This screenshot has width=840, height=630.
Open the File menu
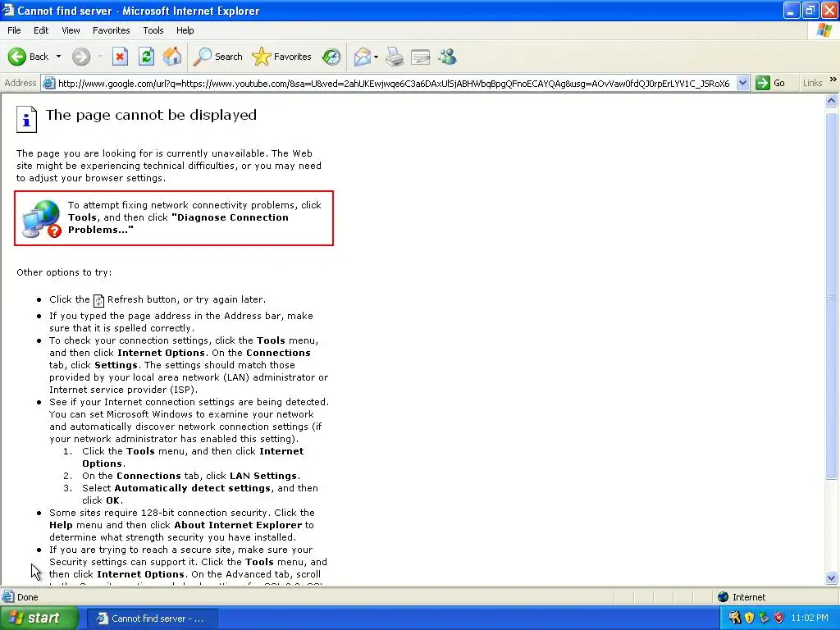point(14,30)
